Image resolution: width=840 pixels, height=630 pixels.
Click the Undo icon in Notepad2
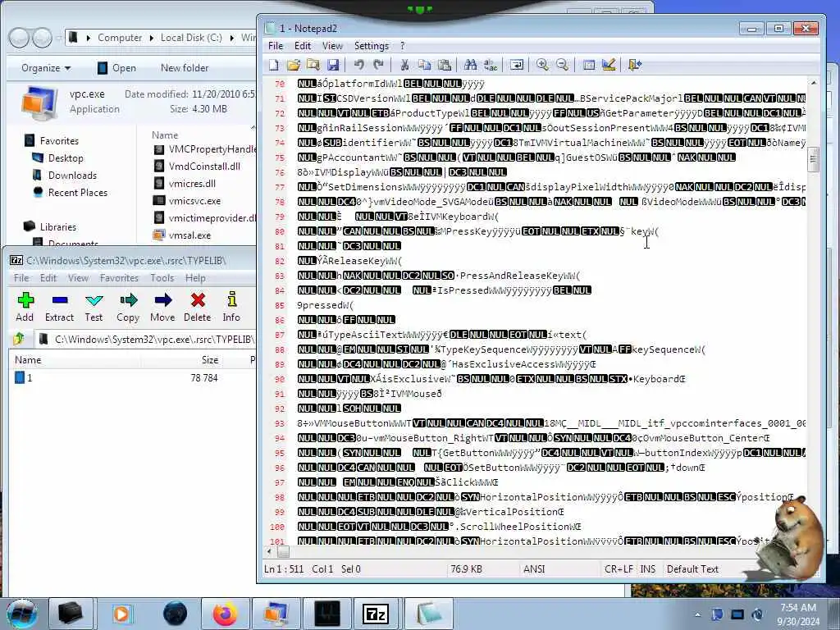tap(359, 65)
